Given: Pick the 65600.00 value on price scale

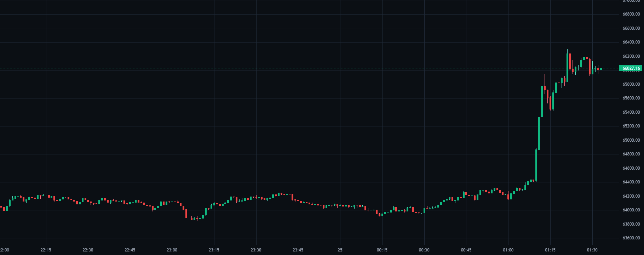Looking at the screenshot, I should (631, 98).
